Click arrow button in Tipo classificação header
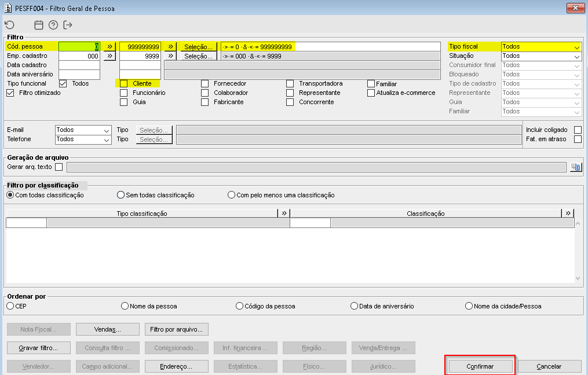This screenshot has width=588, height=375. click(284, 213)
